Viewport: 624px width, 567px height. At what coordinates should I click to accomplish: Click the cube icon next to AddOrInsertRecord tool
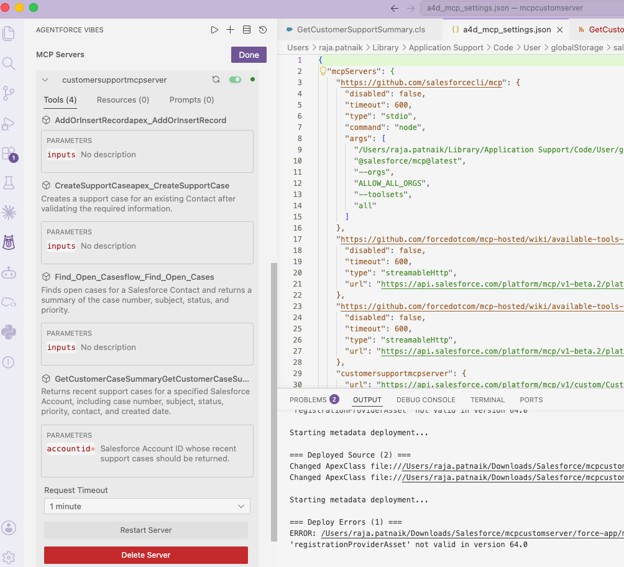[x=46, y=120]
